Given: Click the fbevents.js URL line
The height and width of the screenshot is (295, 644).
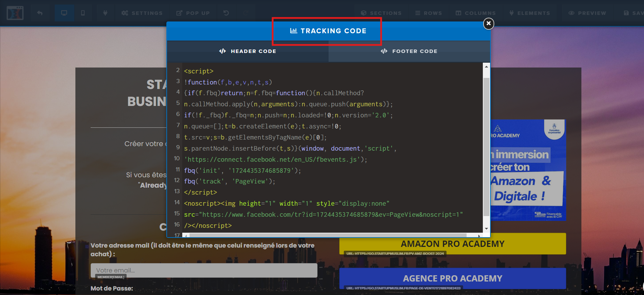Looking at the screenshot, I should pyautogui.click(x=276, y=159).
